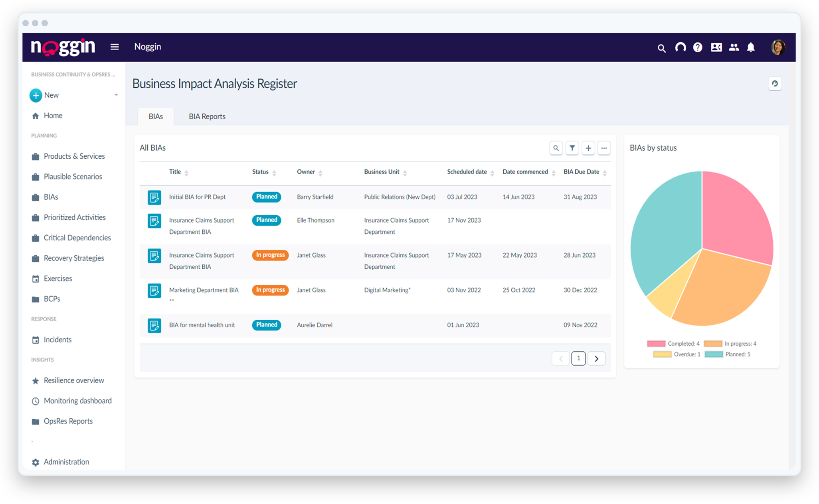Open notifications via the bell icon
819x504 pixels.
(x=751, y=47)
